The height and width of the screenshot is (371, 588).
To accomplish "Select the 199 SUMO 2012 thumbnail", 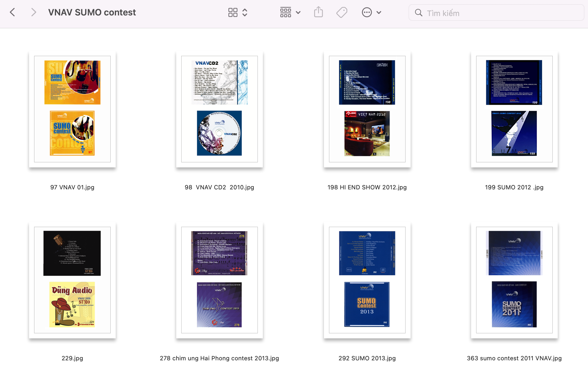I will coord(514,109).
